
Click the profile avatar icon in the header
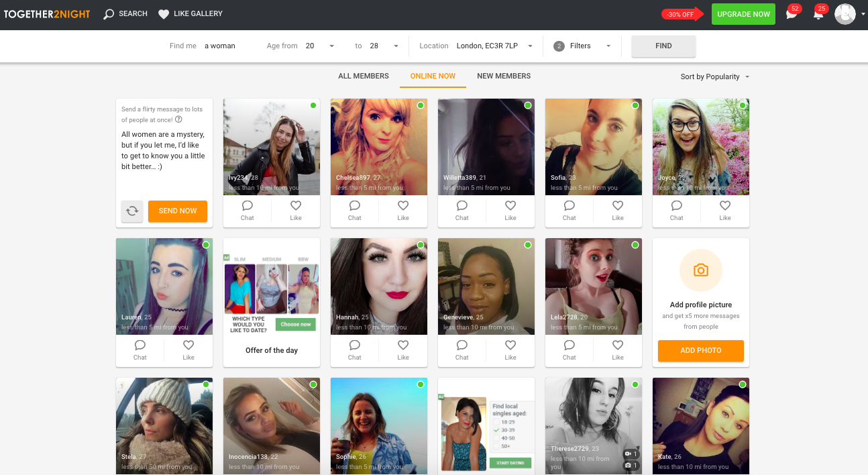click(x=844, y=13)
